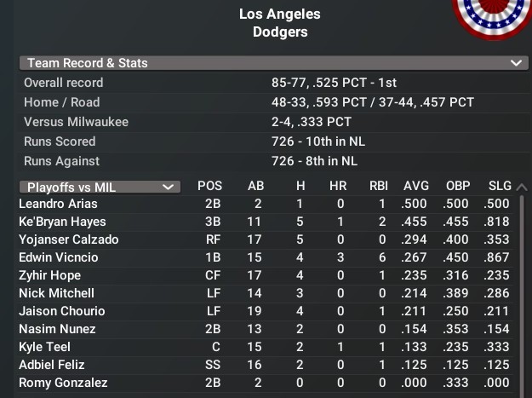Click catcher Kyle Teel's name

point(44,347)
